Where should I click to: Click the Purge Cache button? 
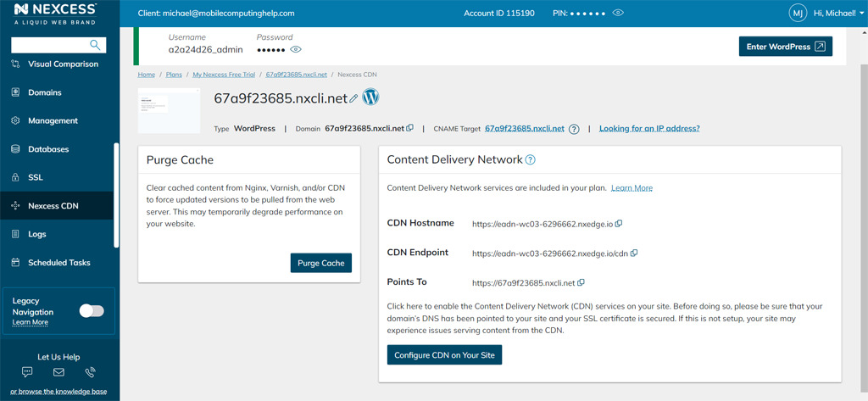321,263
